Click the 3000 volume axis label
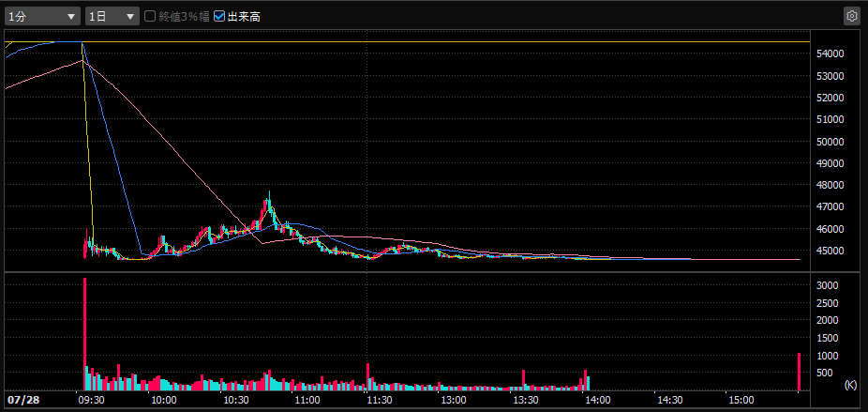Image resolution: width=868 pixels, height=412 pixels. tap(829, 285)
